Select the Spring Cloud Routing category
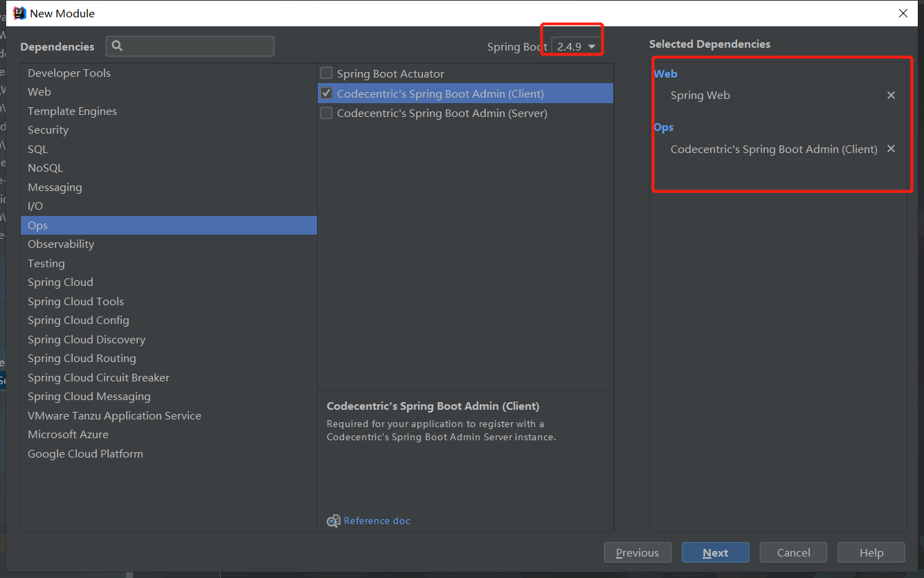 click(169, 358)
